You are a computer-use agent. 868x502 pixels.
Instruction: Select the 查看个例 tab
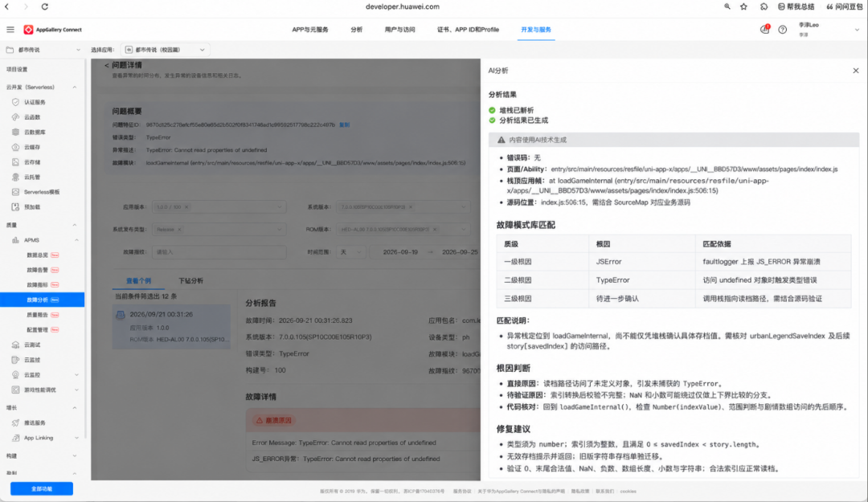(138, 280)
